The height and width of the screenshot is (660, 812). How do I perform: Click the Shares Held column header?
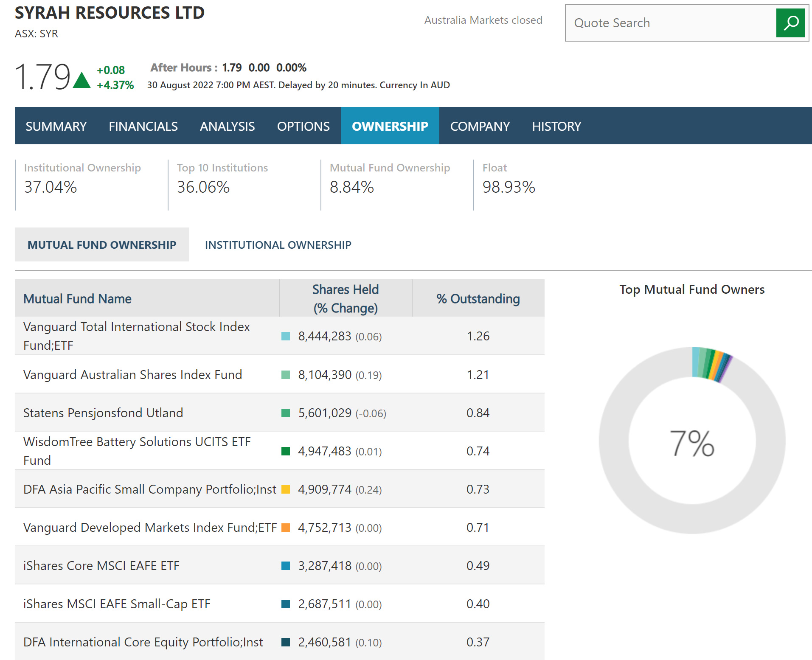(346, 298)
